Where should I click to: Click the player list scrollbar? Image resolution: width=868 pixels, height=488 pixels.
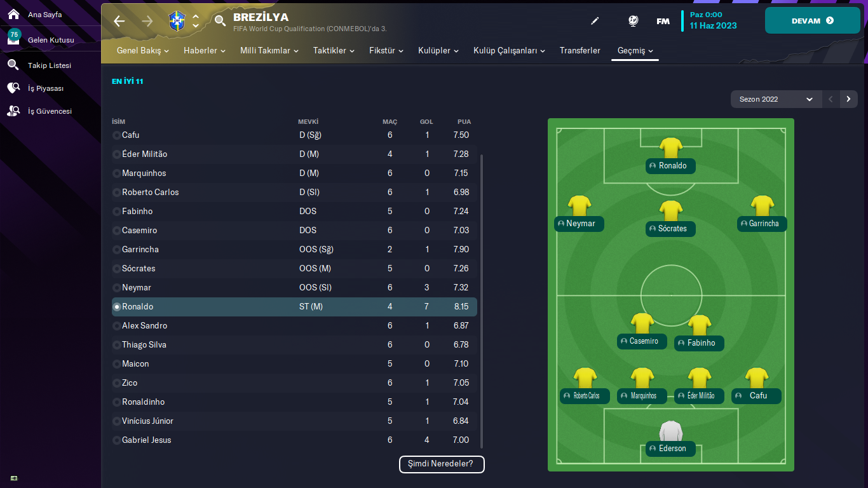(x=482, y=300)
